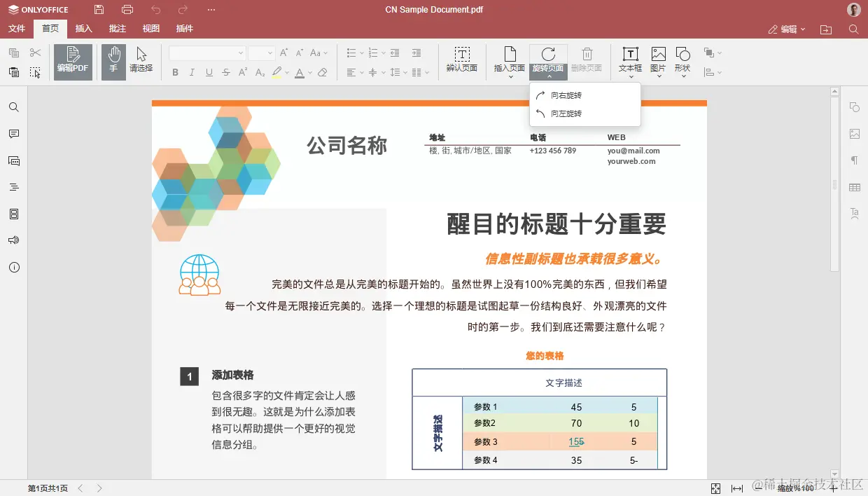Open the File menu
This screenshot has height=496, width=868.
click(16, 29)
